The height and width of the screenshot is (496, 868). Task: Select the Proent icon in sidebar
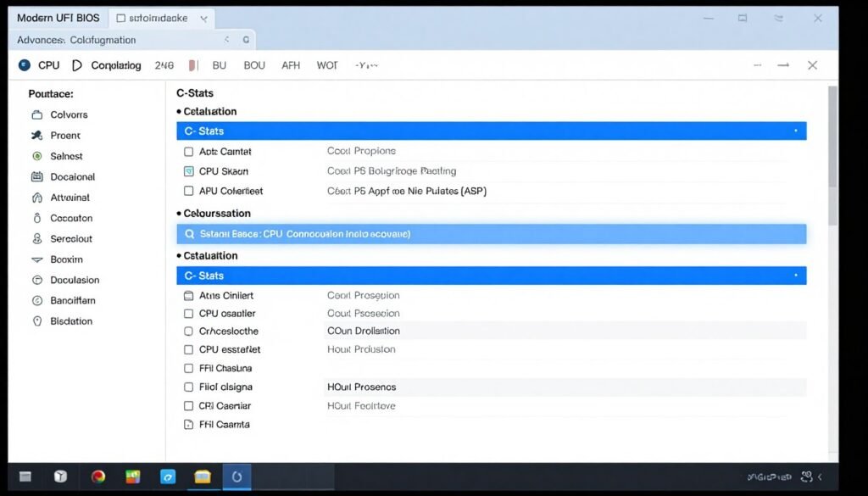point(36,136)
